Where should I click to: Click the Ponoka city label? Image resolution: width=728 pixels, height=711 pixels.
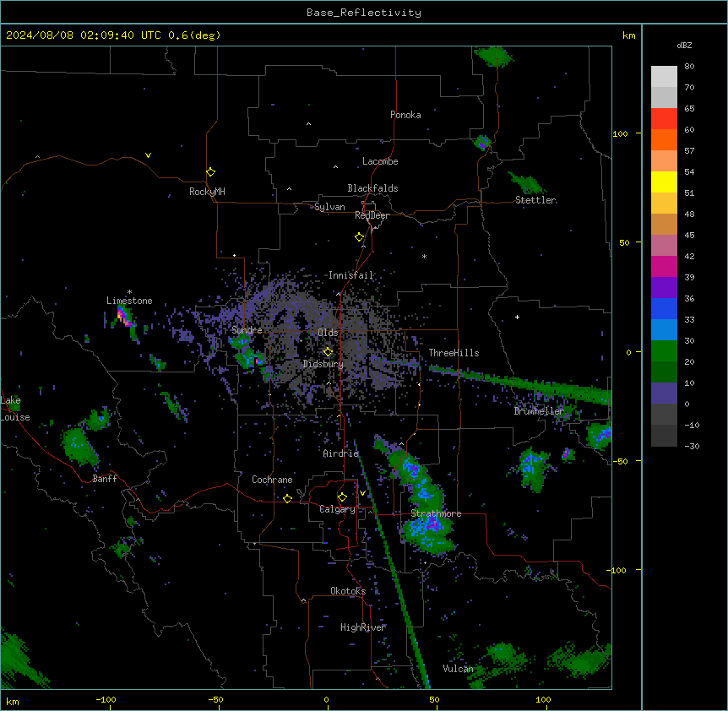point(405,115)
